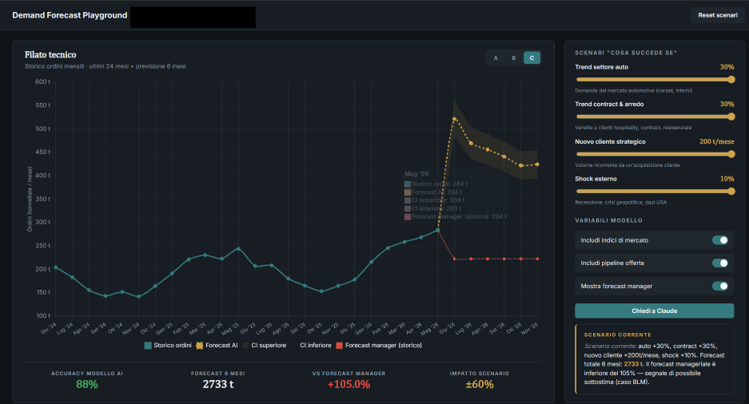
Task: Click the Filato tecnico chart title
Action: pyautogui.click(x=50, y=55)
